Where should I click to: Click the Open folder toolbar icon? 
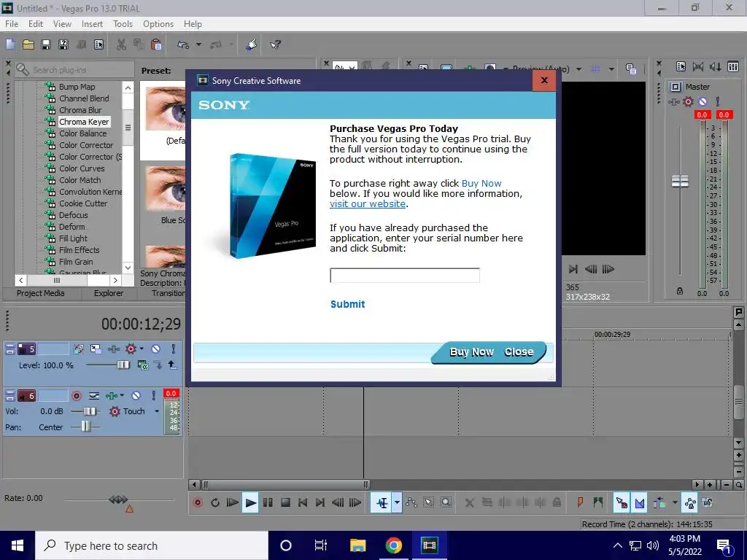coord(28,44)
